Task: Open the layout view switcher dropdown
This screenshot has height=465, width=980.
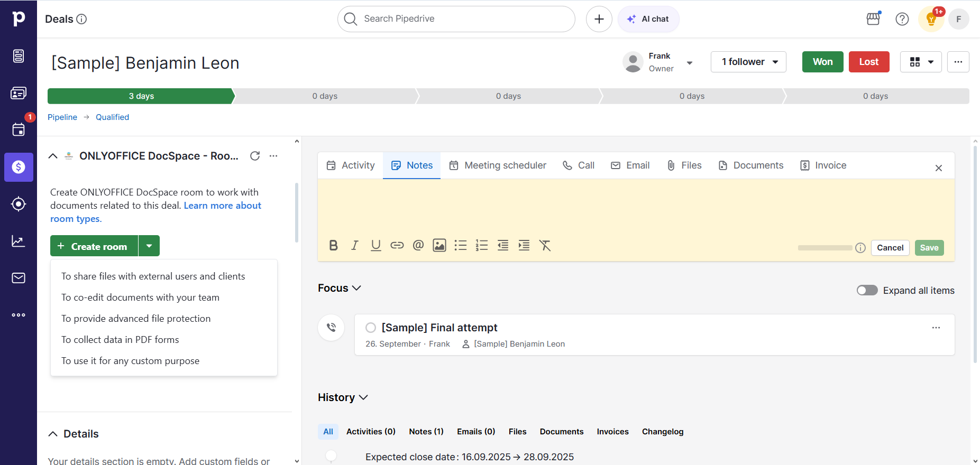Action: pyautogui.click(x=921, y=62)
